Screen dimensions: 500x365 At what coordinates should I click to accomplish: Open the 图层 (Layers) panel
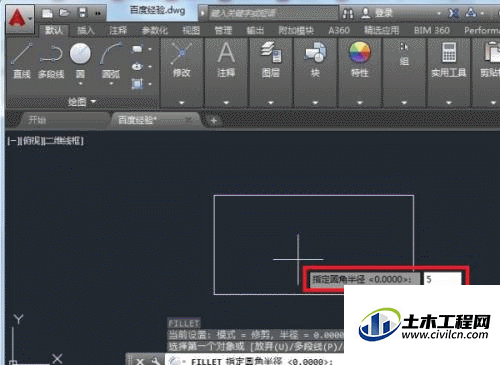tap(271, 60)
